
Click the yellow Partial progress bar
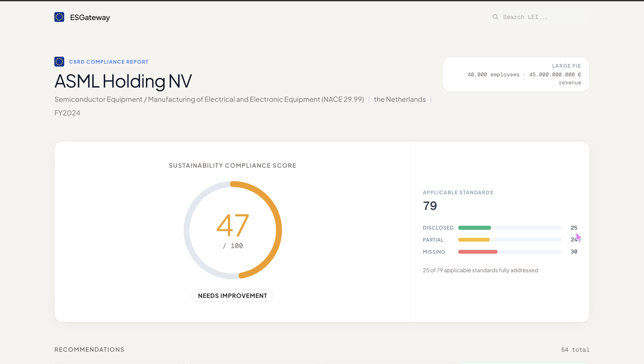coord(474,240)
